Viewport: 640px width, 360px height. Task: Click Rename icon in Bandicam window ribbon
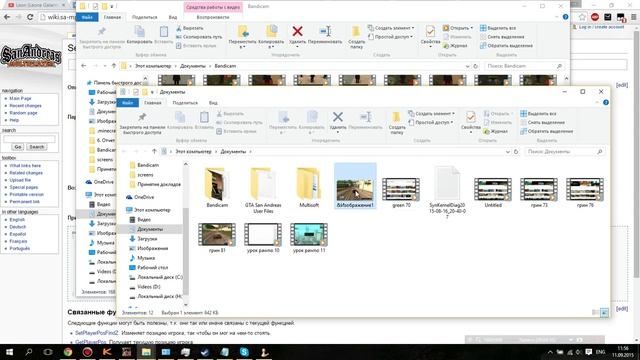[325, 31]
